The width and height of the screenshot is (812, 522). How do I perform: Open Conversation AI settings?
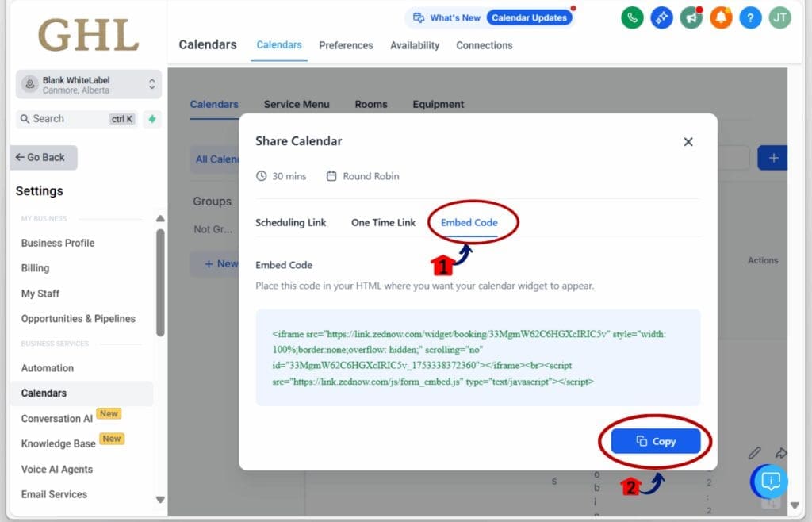pyautogui.click(x=57, y=418)
